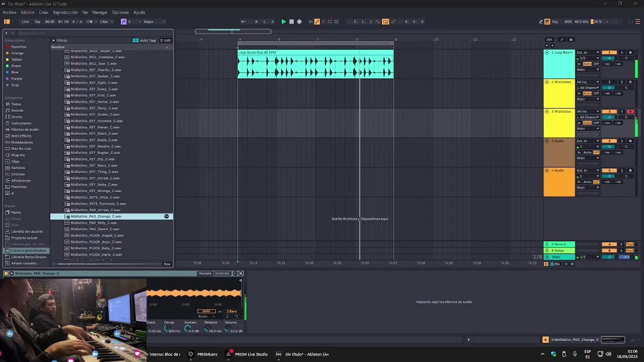This screenshot has width=644, height=362.
Task: Toggle the WARP button in Simpler
Action: [x=206, y=311]
